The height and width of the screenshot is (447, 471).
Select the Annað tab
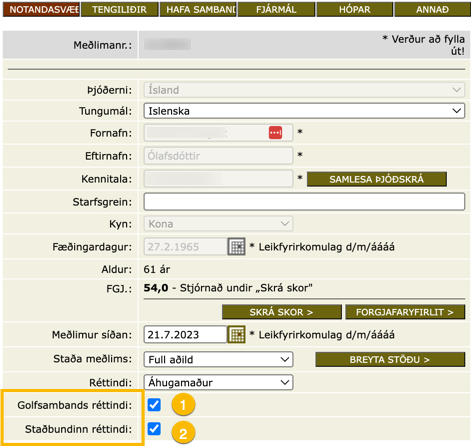coord(433,9)
